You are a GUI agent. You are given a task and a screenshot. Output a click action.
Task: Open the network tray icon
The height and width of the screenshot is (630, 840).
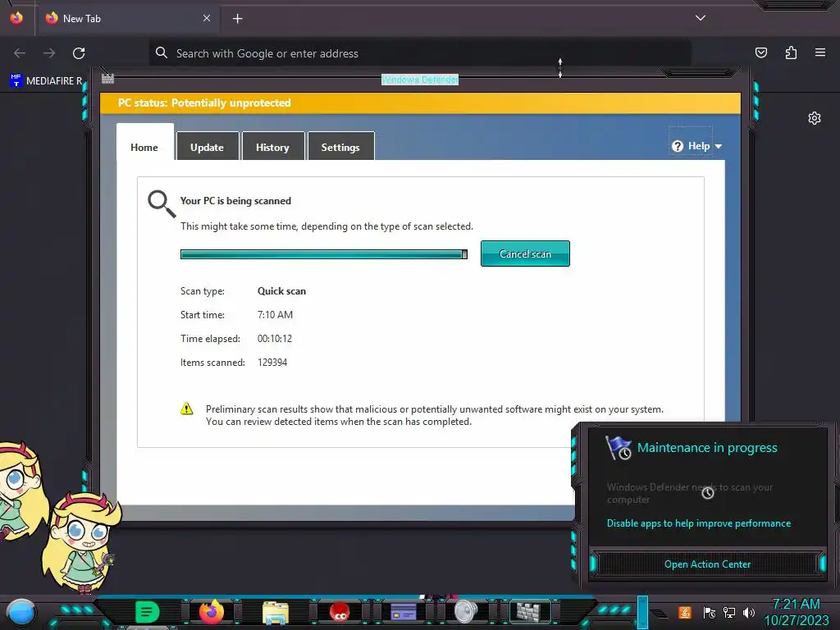coord(729,612)
